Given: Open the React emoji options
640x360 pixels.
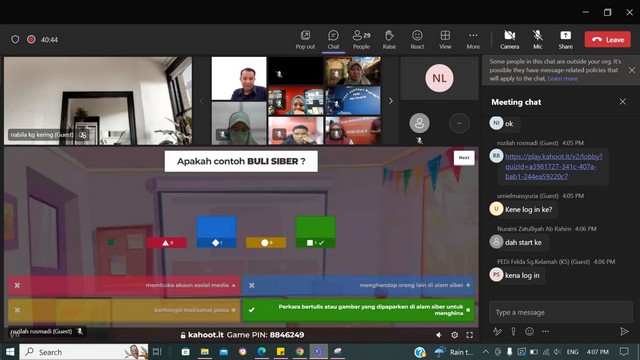Looking at the screenshot, I should [x=417, y=40].
